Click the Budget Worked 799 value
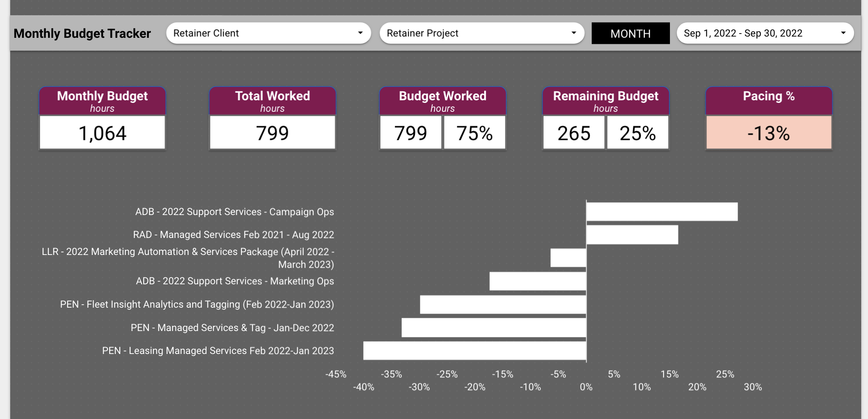The height and width of the screenshot is (419, 868). coord(410,133)
